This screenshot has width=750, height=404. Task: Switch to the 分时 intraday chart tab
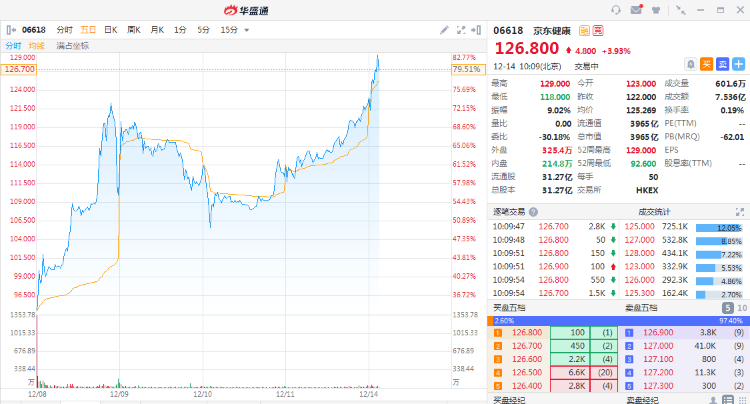[x=65, y=30]
